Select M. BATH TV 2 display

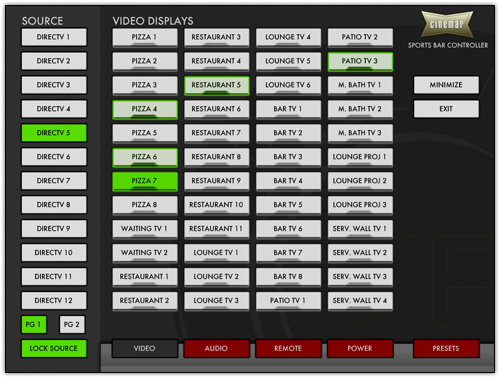coord(360,109)
